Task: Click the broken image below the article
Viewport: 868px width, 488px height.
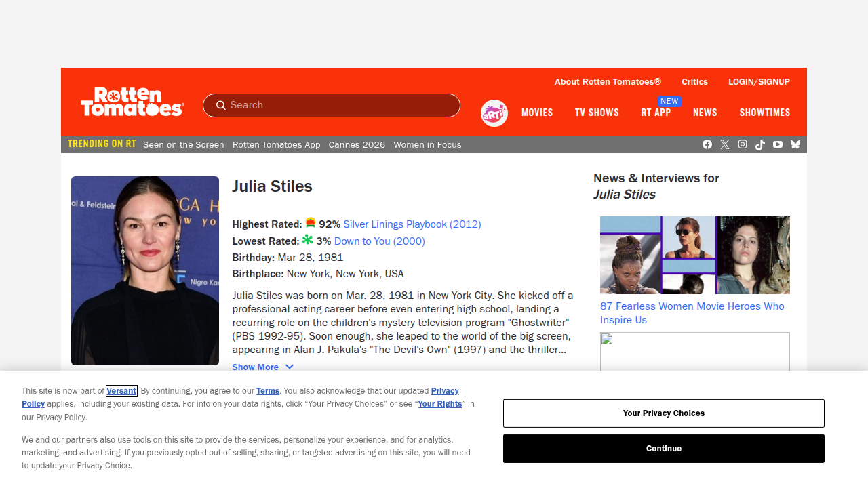Action: click(x=695, y=351)
